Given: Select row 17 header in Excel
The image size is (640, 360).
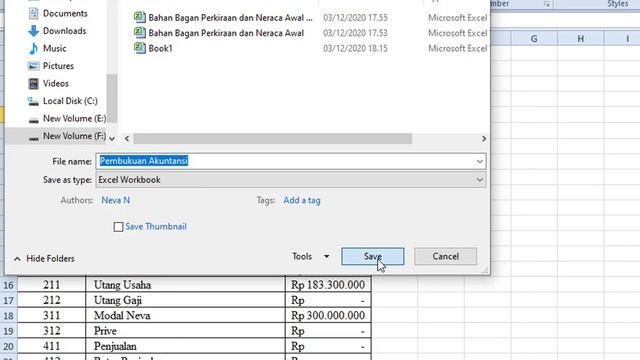Looking at the screenshot, I should click(x=9, y=300).
